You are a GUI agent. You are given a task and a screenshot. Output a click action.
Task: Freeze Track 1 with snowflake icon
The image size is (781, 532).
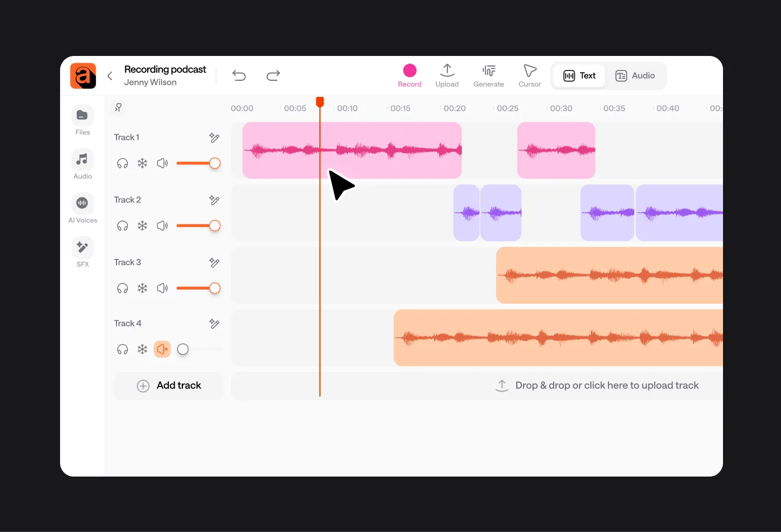pyautogui.click(x=142, y=164)
